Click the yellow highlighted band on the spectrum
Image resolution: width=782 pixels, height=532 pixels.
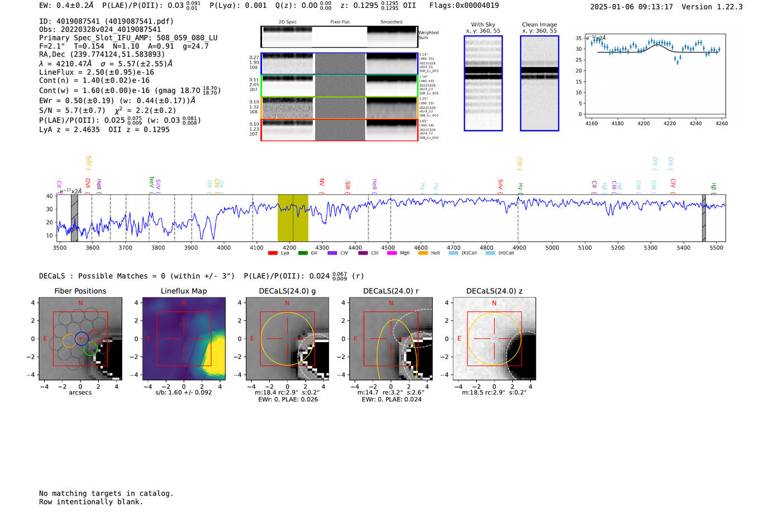point(293,218)
